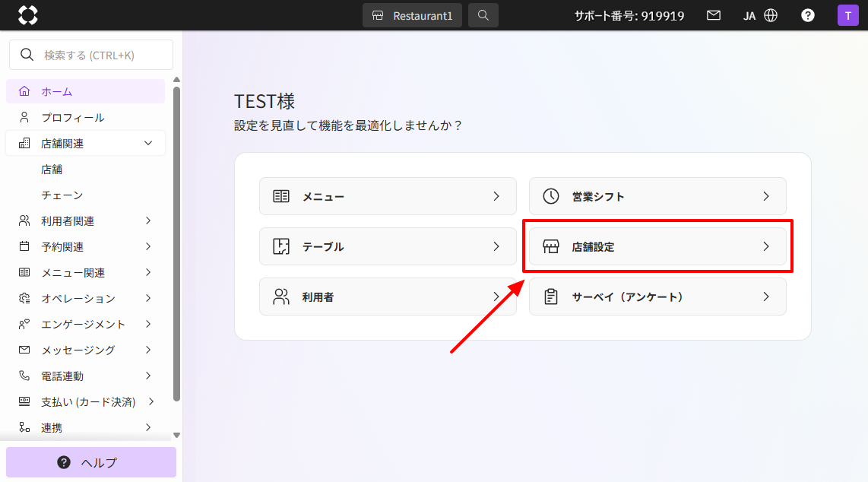Expand the 予約関連 sidebar section

click(148, 246)
